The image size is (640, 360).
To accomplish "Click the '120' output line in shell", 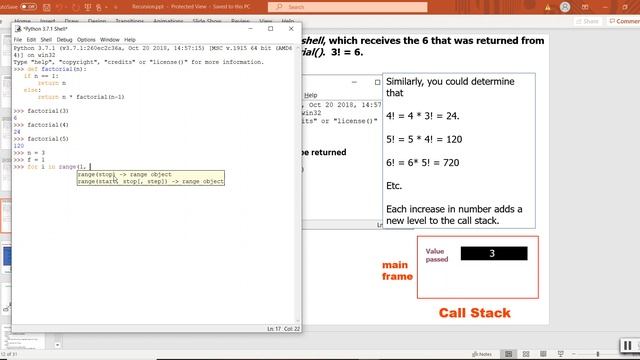I will tap(19, 146).
